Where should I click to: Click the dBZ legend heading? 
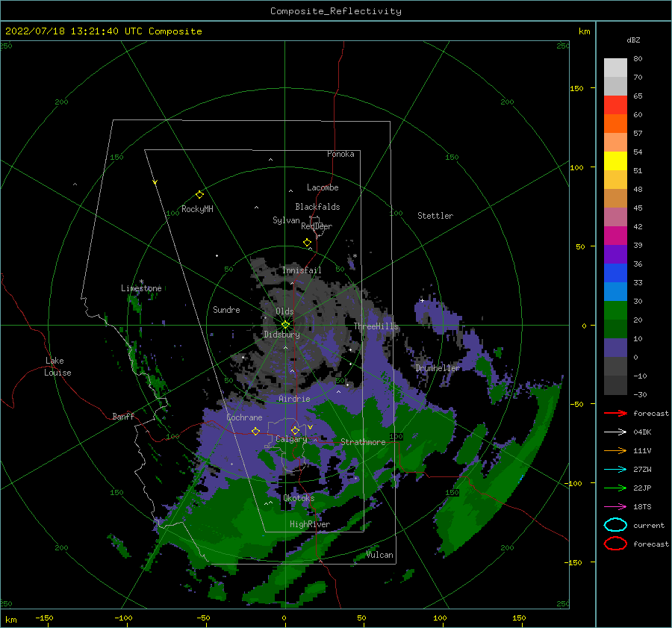(x=633, y=40)
